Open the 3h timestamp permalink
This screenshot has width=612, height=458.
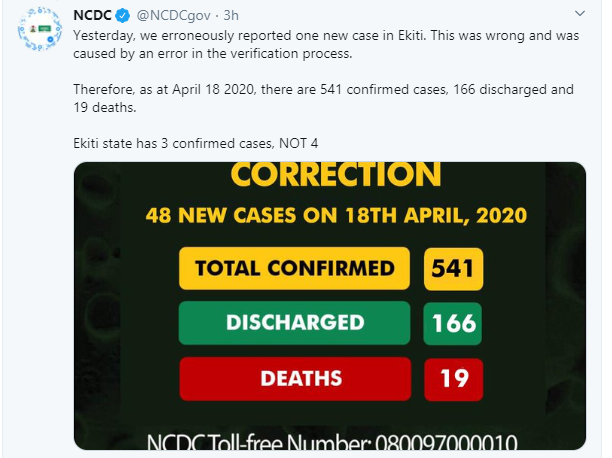pos(231,16)
